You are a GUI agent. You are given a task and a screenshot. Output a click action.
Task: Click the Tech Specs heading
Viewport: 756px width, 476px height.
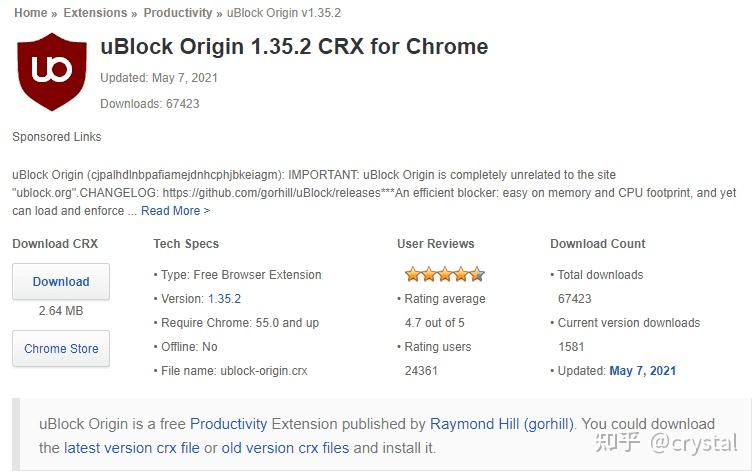coord(186,244)
